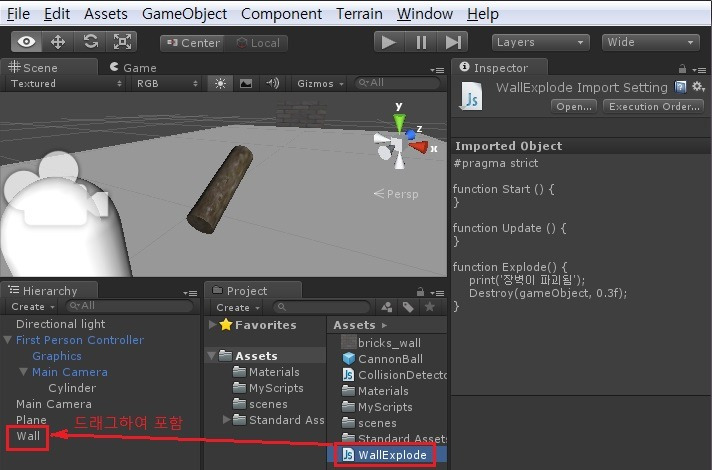Select Wall object in Hierarchy

click(x=28, y=436)
